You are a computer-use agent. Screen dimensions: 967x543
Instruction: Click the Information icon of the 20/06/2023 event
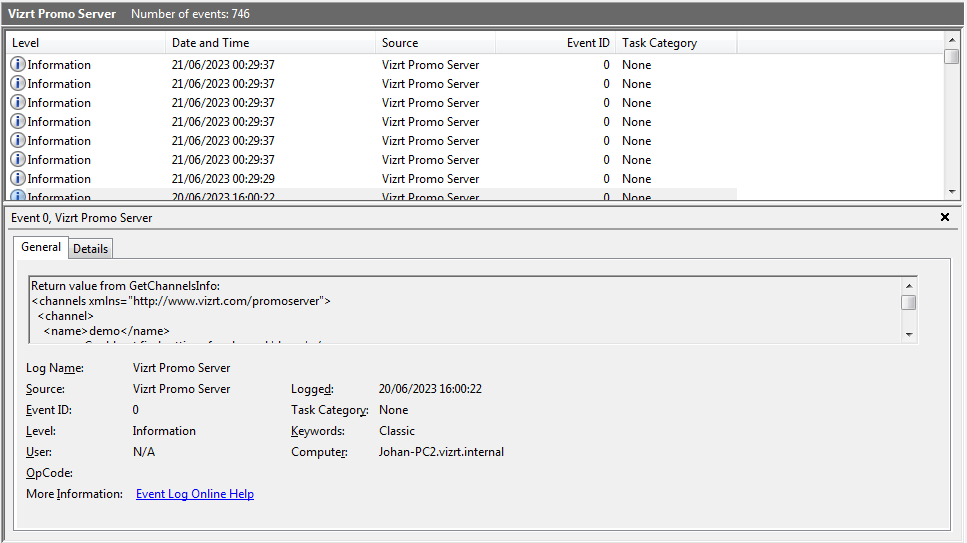(18, 196)
